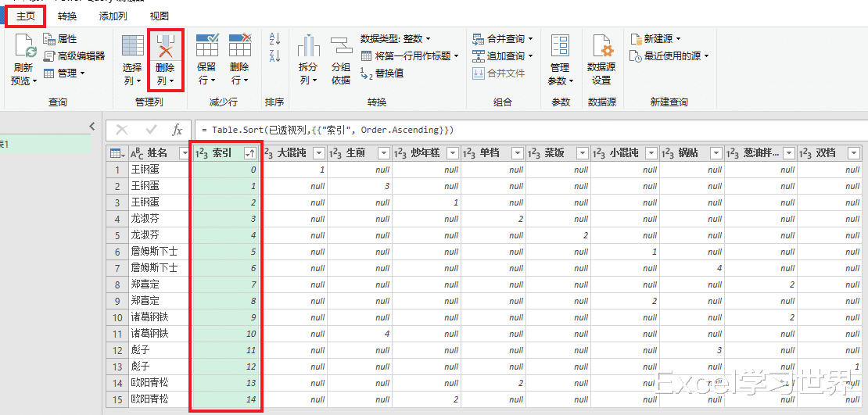Click the 删除行 icon
Image resolution: width=868 pixels, height=415 pixels.
tap(240, 45)
